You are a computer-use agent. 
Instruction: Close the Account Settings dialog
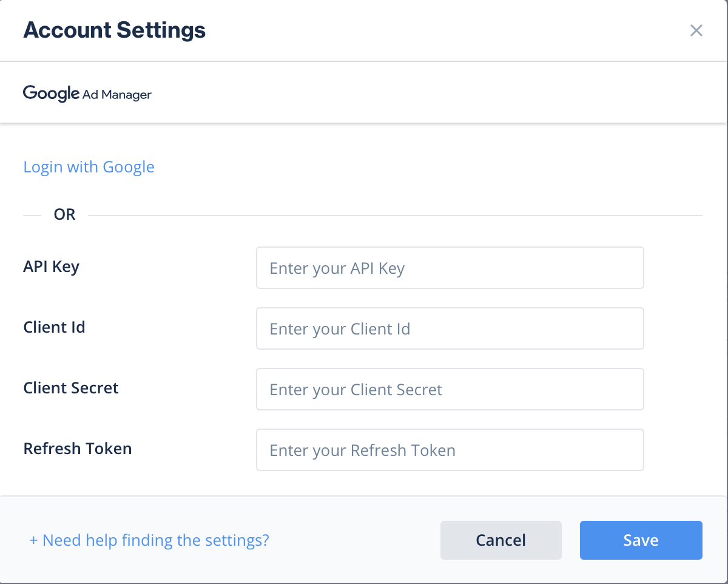(x=696, y=30)
